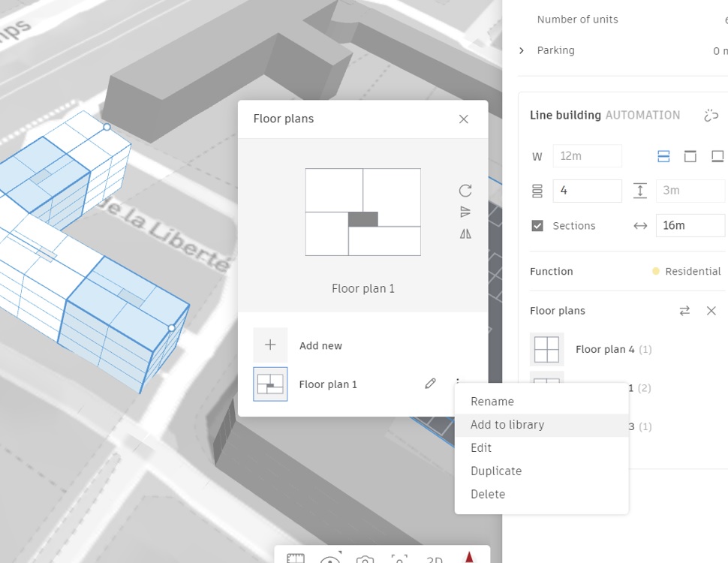Choose Duplicate from the context menu
Screen dimensions: 728x563
(495, 471)
